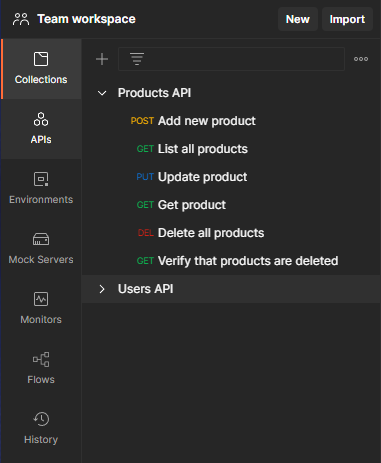The width and height of the screenshot is (381, 463).
Task: Select GET List all products request
Action: (231, 149)
